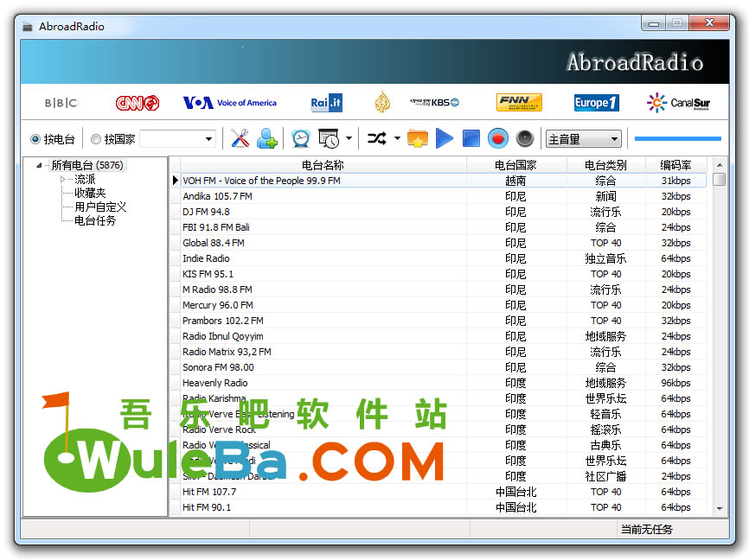The image size is (749, 560).
Task: Open the country selection combo box
Action: coord(177,139)
